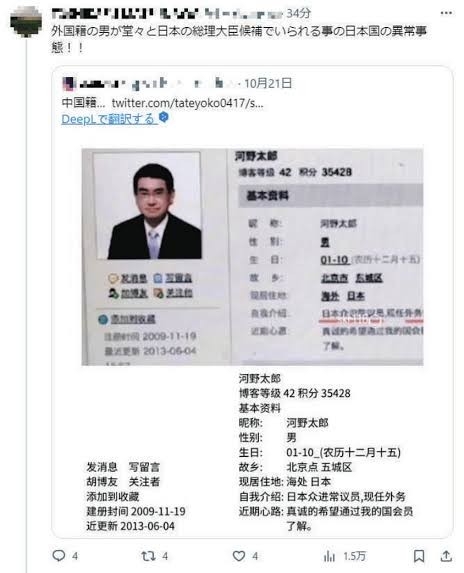Click the reply speech bubble icon

59,555
